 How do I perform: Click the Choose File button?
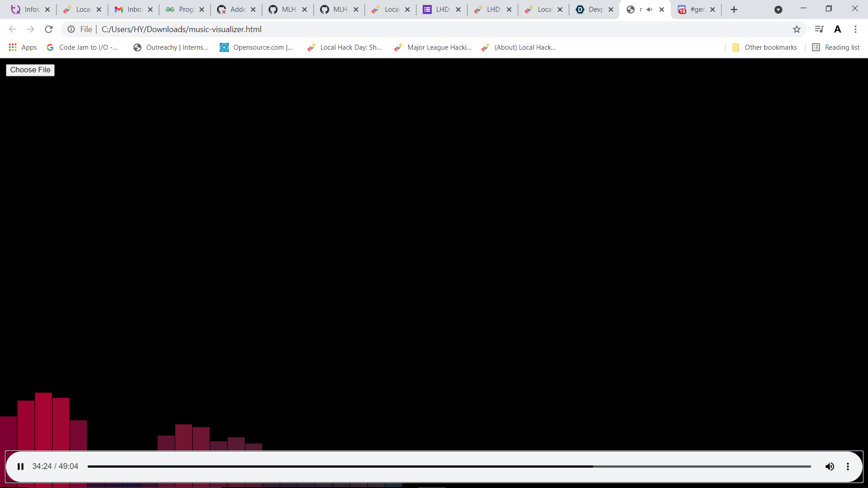[x=30, y=70]
